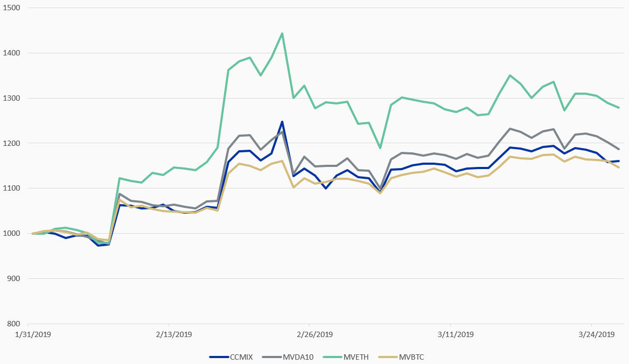Click the MVDA10 legend color line

271,356
